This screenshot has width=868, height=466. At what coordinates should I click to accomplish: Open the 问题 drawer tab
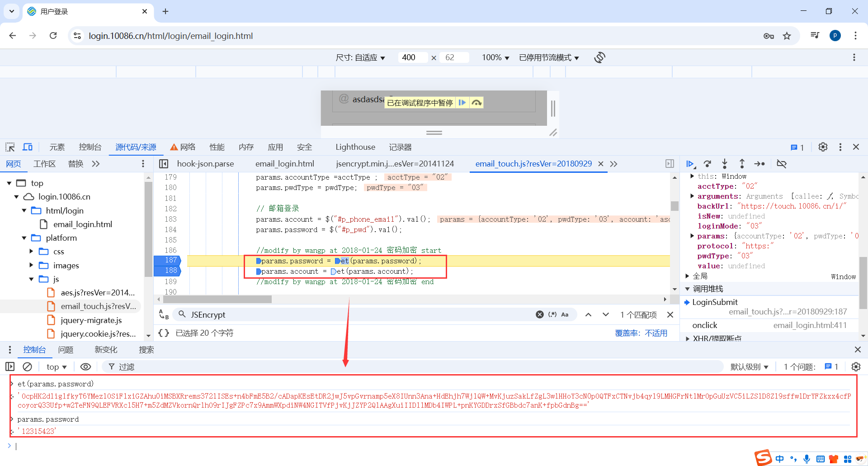66,350
